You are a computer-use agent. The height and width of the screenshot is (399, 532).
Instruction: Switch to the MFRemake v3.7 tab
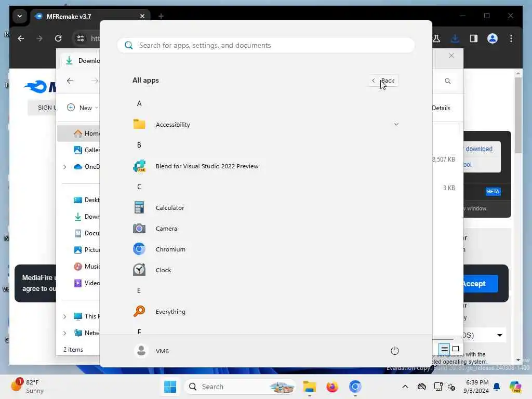[x=90, y=16]
